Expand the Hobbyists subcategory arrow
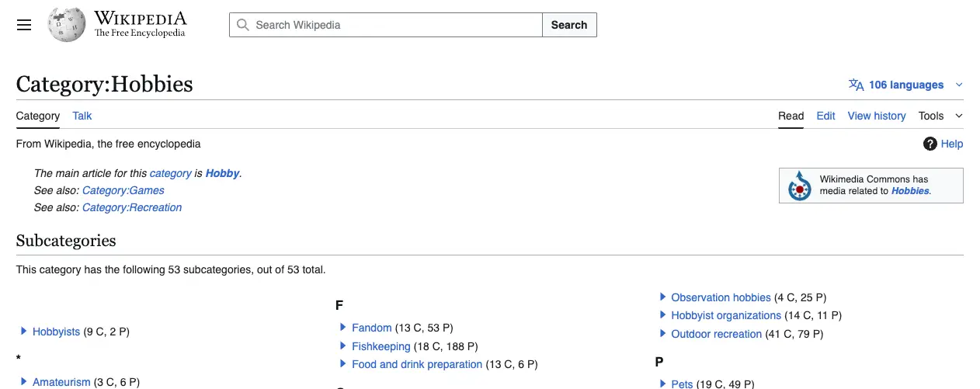Viewport: 980px width, 389px height. coord(24,332)
